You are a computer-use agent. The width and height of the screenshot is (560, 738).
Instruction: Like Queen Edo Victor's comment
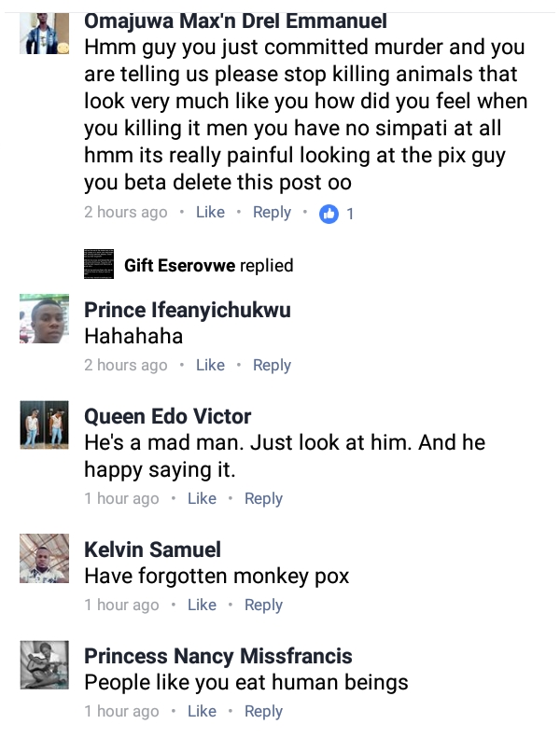[x=202, y=498]
